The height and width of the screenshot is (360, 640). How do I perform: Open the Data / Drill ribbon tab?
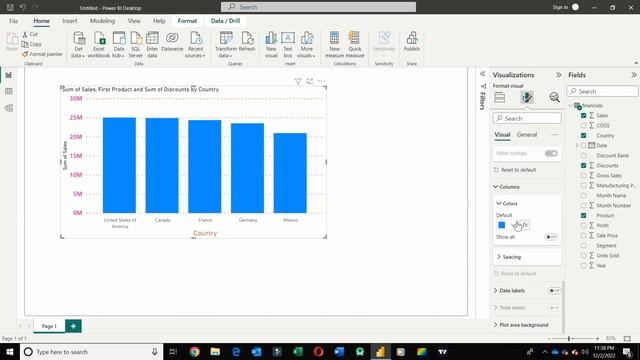coord(225,21)
